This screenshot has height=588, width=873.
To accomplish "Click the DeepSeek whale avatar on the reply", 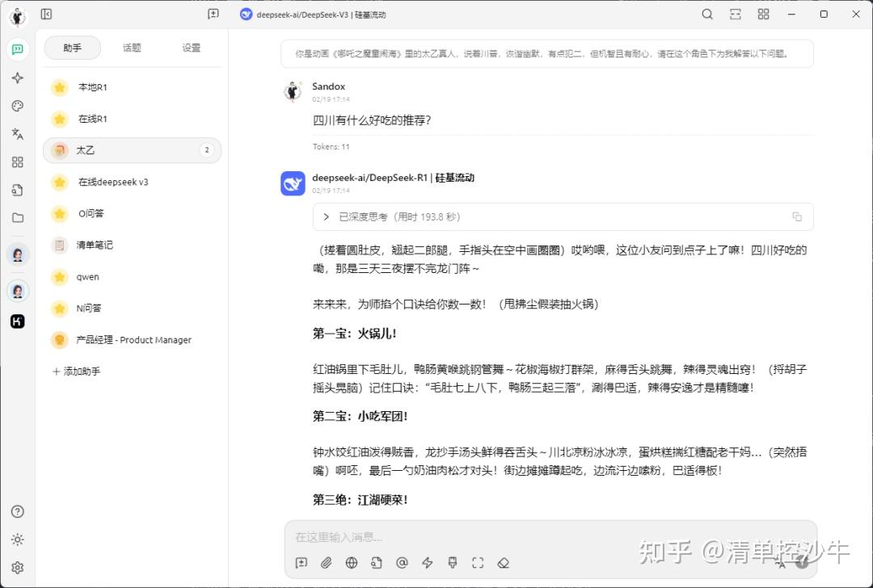I will 293,183.
